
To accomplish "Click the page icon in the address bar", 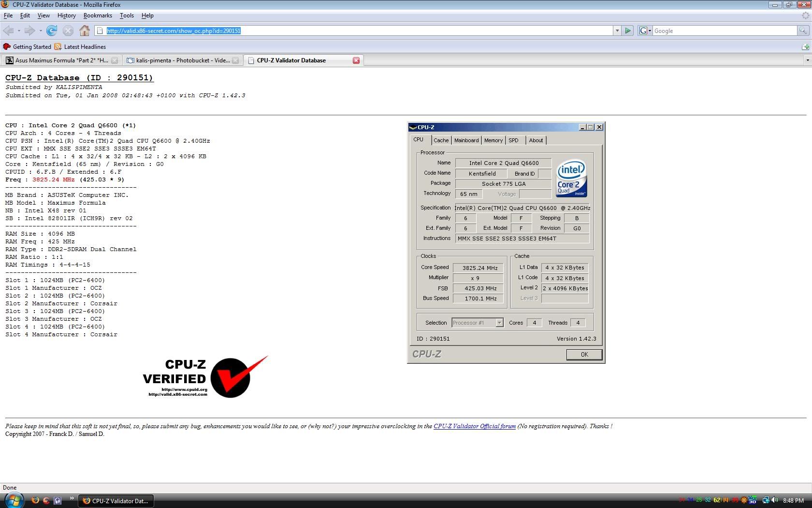I will click(100, 30).
